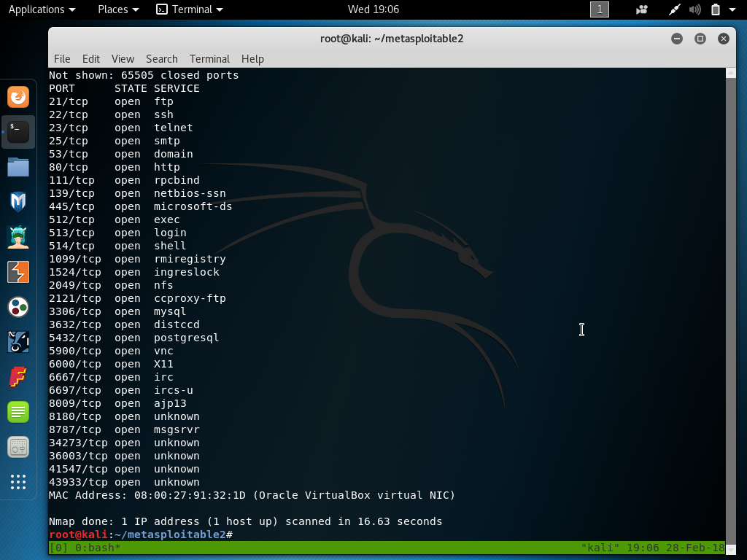
Task: Open the Terminal dock icon
Action: [x=18, y=132]
